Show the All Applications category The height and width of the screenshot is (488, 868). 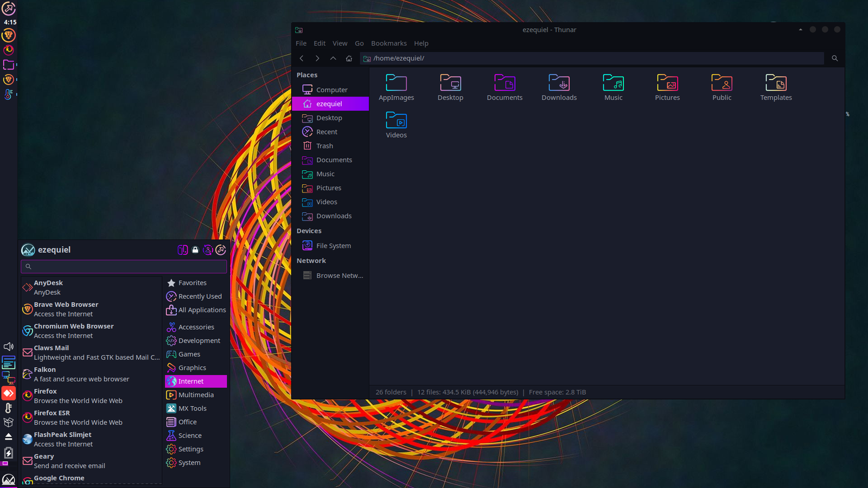(196, 310)
